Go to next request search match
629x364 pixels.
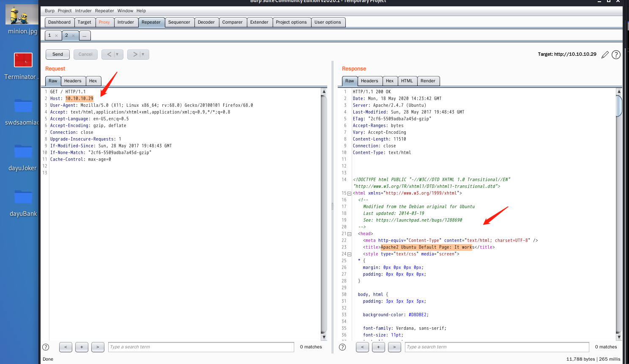pos(98,347)
